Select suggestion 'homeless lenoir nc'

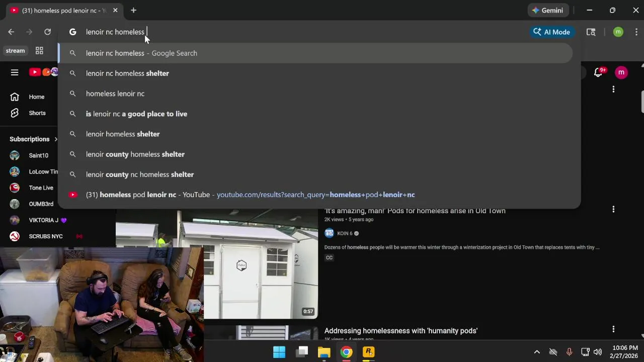[x=315, y=94]
